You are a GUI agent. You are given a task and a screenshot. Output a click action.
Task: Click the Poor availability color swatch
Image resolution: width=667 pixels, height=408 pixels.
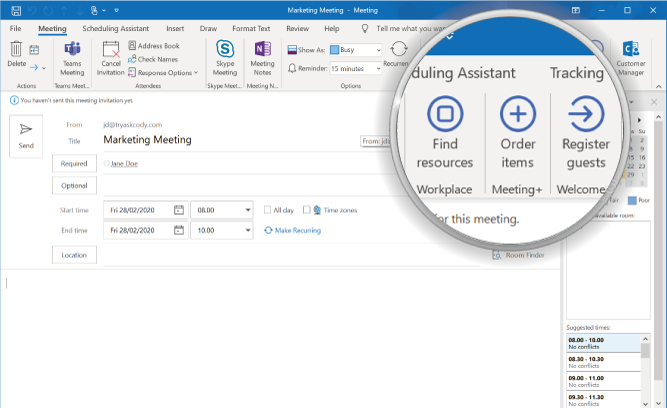pos(633,200)
